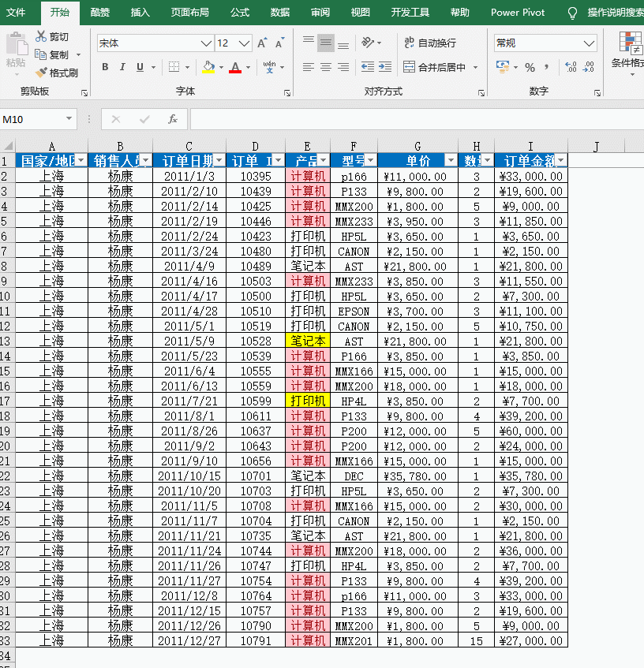The image size is (644, 668).
Task: Click the wrap text (自动换行) button
Action: click(x=429, y=43)
